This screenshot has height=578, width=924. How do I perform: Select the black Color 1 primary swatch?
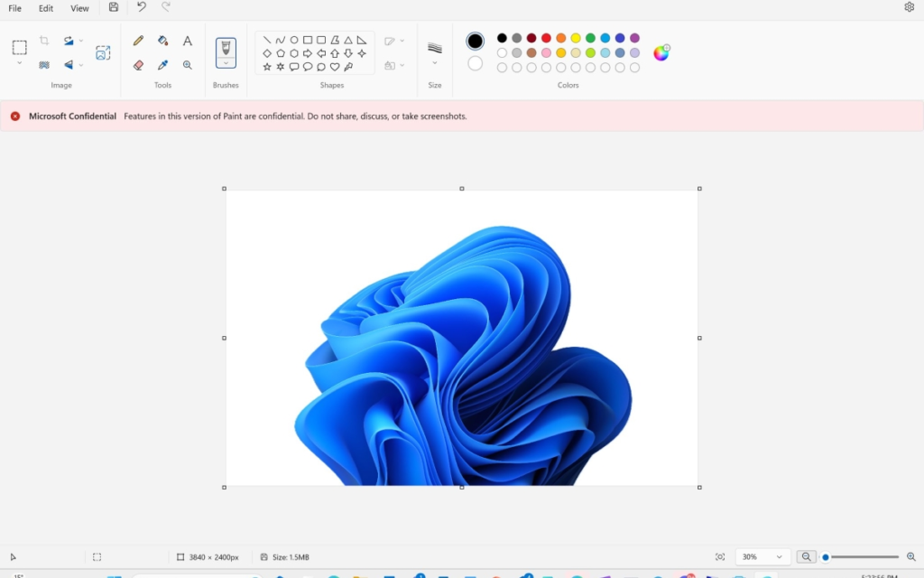coord(475,41)
